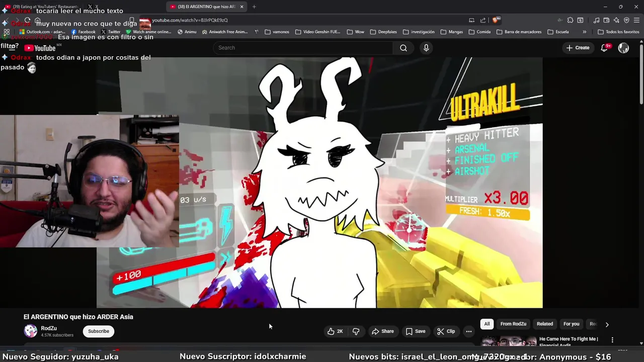The width and height of the screenshot is (644, 362).
Task: Click the Clip button
Action: point(446,331)
